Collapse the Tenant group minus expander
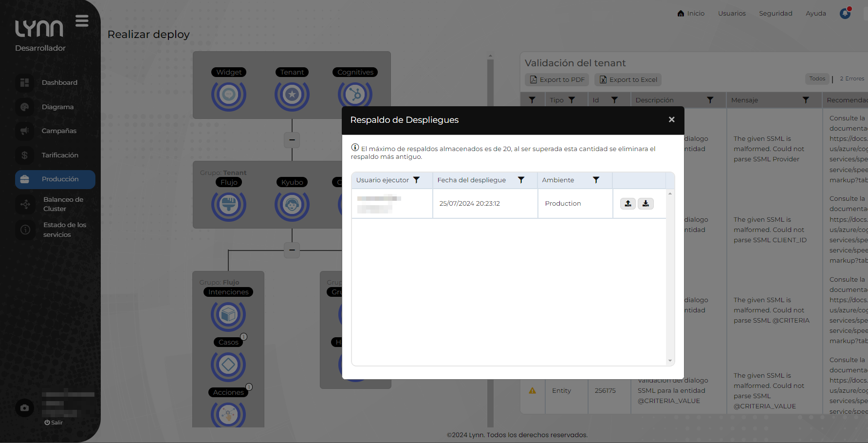The height and width of the screenshot is (443, 868). click(x=292, y=140)
